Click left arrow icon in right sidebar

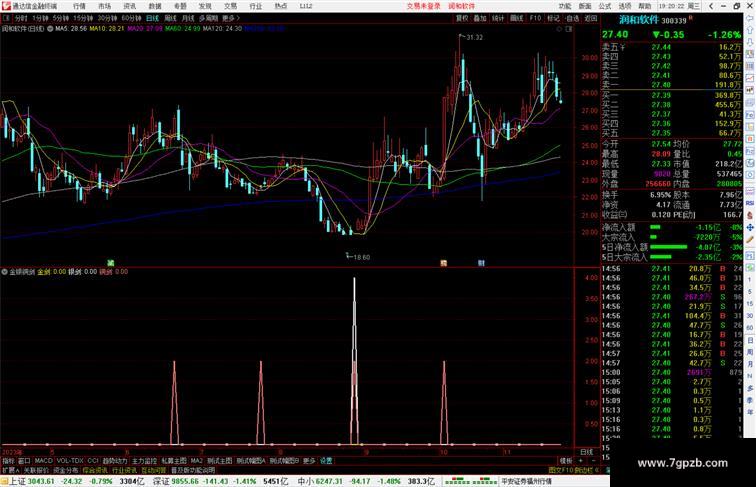(x=750, y=18)
